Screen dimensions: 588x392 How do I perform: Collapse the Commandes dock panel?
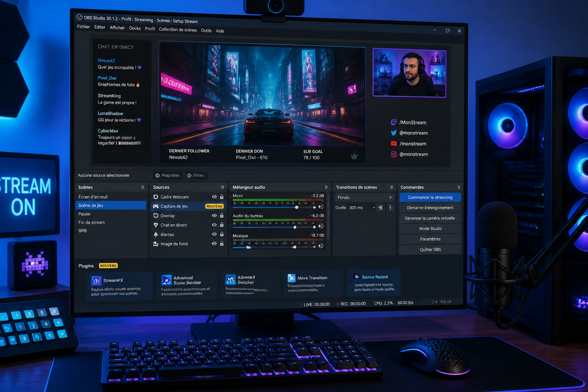459,187
